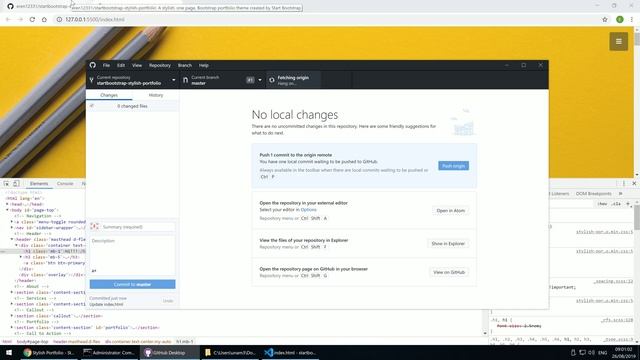
Task: Show more DevTools sidebar tabs chevron
Action: click(621, 193)
